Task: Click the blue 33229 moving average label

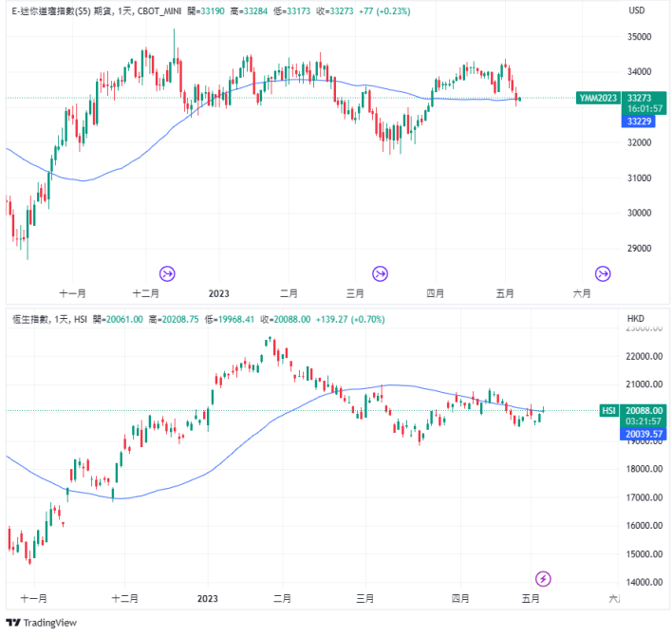Action: 640,121
